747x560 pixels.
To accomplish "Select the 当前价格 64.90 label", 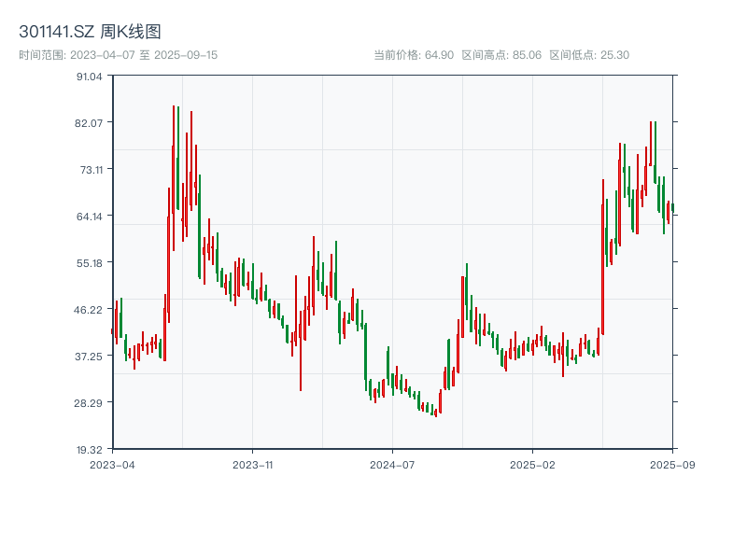I will 416,55.
